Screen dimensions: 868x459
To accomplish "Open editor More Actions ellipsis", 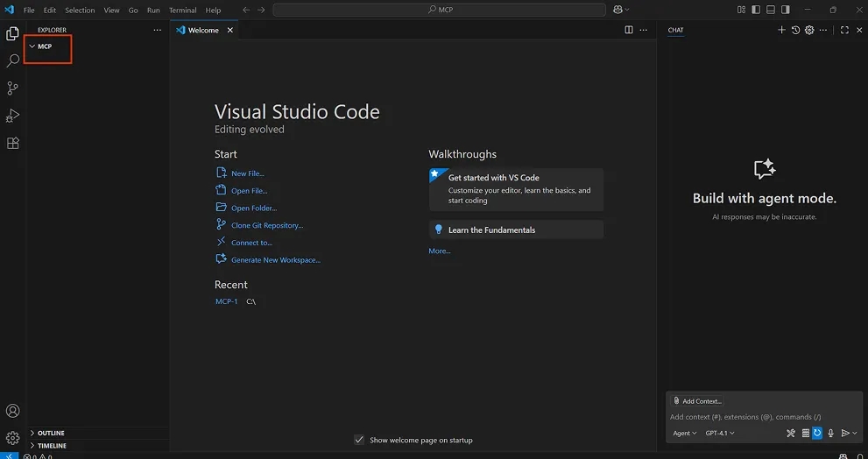I will point(643,30).
